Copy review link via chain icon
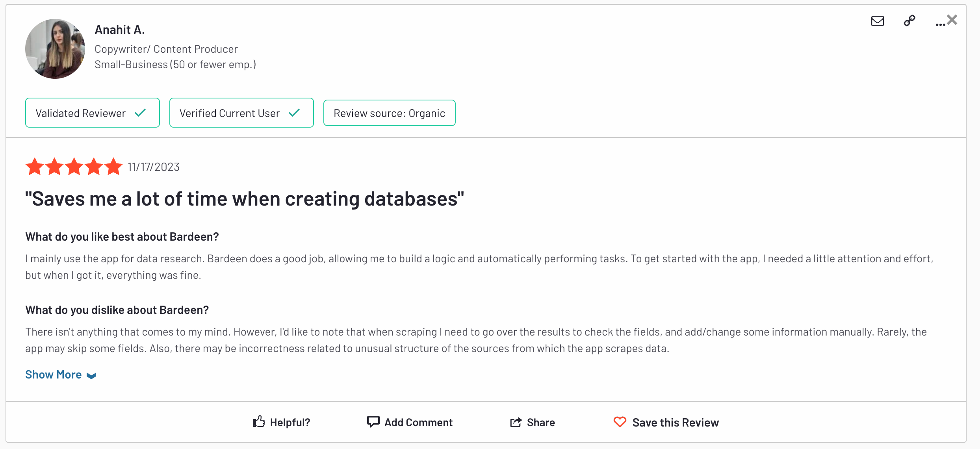980x449 pixels. (909, 20)
